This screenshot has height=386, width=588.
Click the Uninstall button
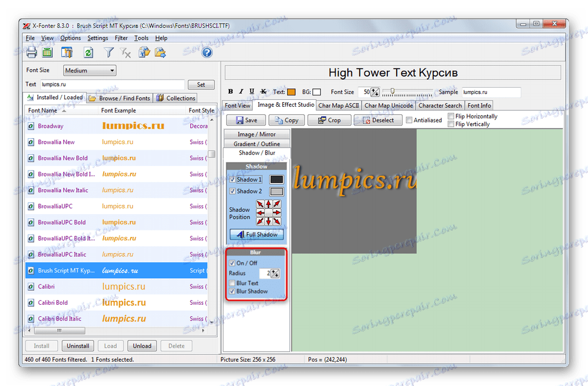[78, 346]
